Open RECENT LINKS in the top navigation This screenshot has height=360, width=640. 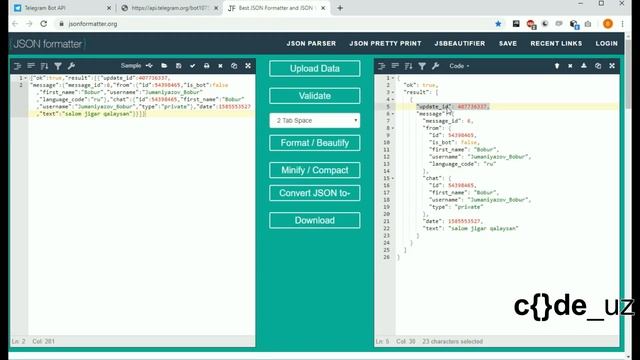556,43
